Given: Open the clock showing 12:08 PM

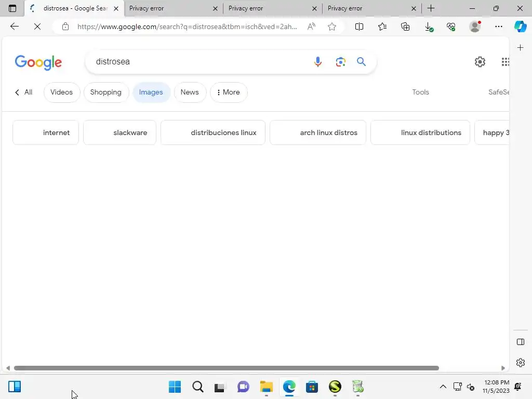Looking at the screenshot, I should pos(496,387).
